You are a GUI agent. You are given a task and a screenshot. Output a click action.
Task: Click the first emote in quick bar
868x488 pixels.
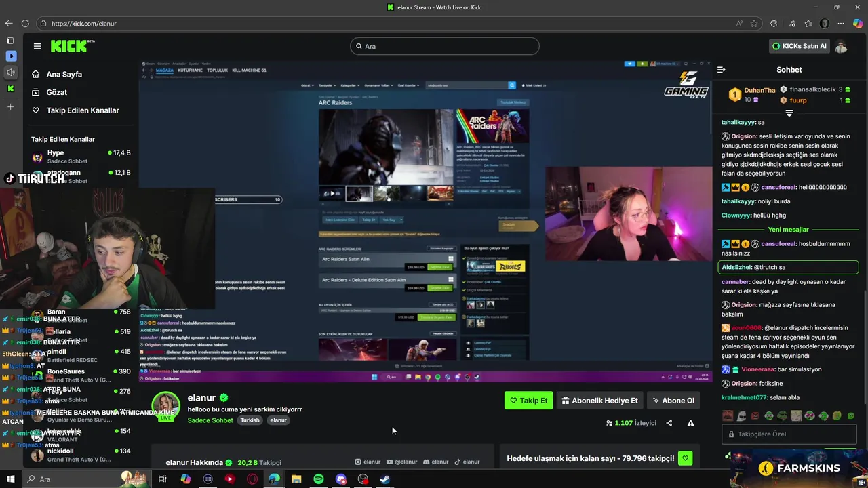point(728,415)
